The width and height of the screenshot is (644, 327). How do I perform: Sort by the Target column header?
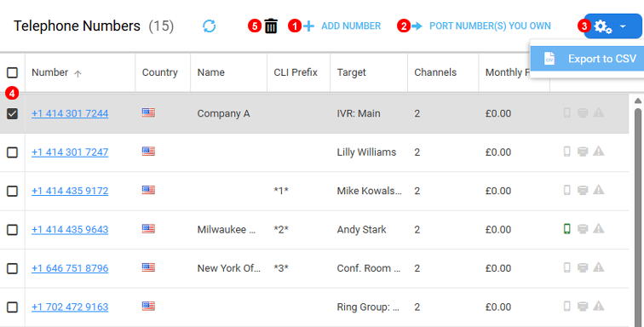[351, 72]
